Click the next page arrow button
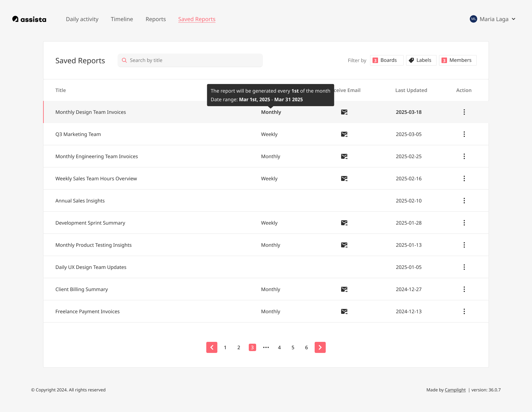Image resolution: width=532 pixels, height=412 pixels. pos(320,347)
